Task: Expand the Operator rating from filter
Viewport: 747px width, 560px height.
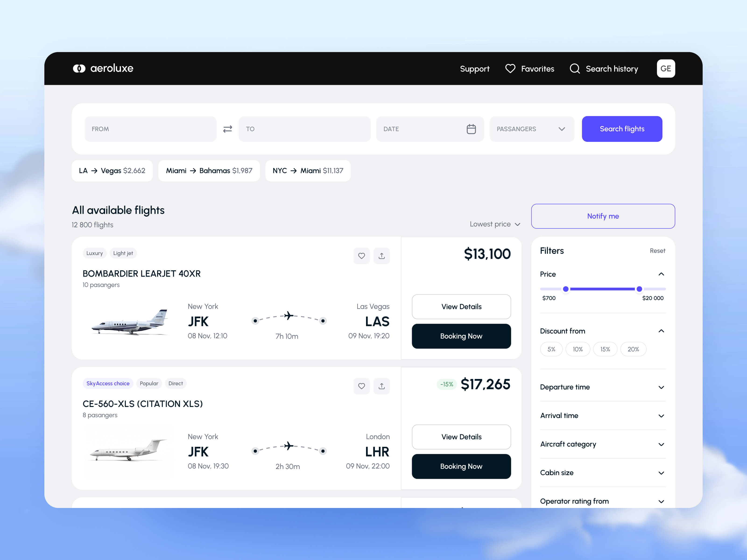Action: point(603,501)
